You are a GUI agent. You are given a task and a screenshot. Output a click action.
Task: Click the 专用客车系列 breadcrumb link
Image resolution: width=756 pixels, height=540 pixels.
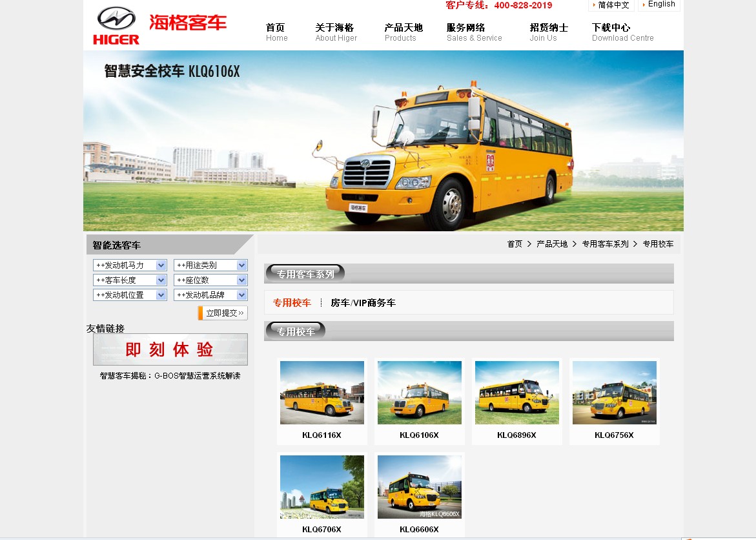tap(605, 244)
